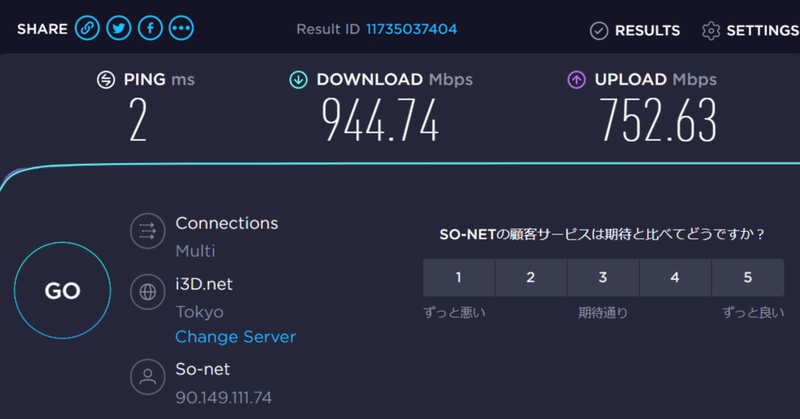Rate So-net customer service 3
800x419 pixels.
(603, 278)
